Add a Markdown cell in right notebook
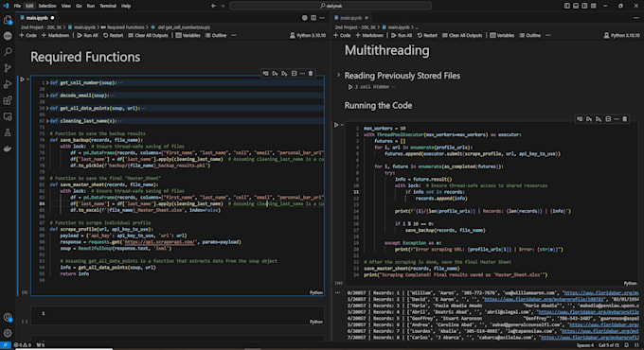 point(369,36)
